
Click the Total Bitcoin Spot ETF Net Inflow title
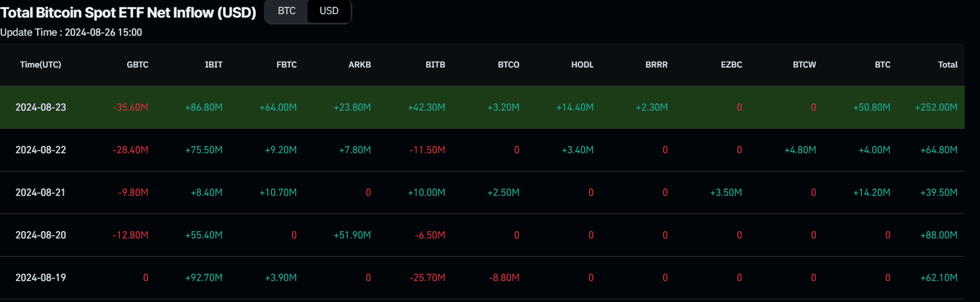point(128,11)
